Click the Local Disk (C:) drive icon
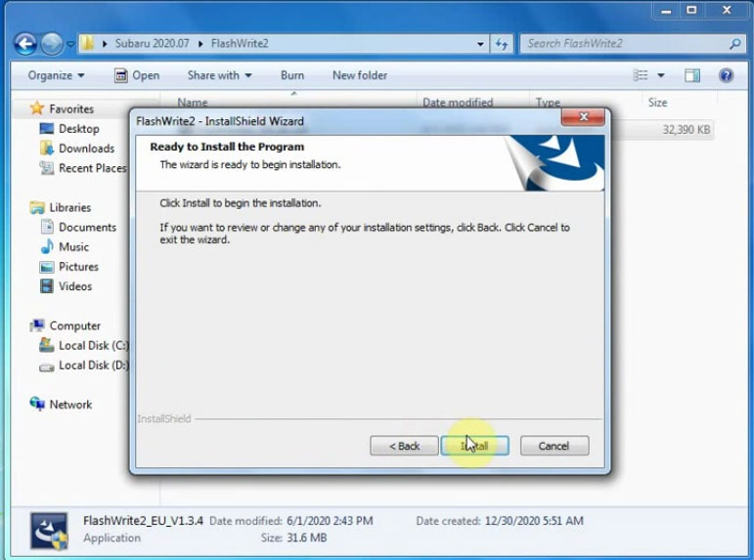 (x=47, y=345)
